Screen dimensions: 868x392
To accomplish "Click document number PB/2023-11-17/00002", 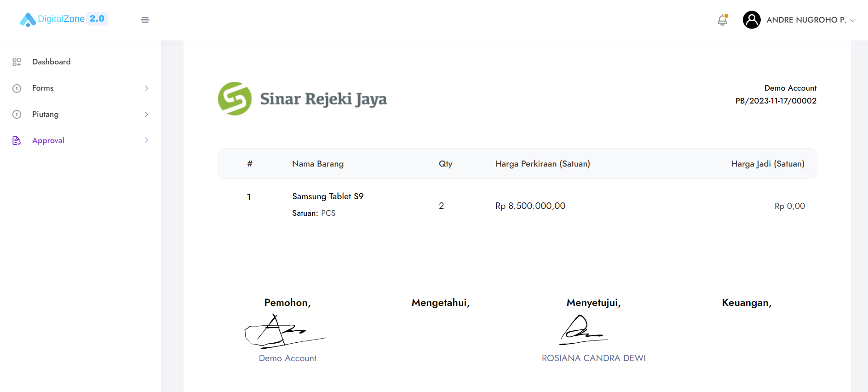I will coord(776,101).
